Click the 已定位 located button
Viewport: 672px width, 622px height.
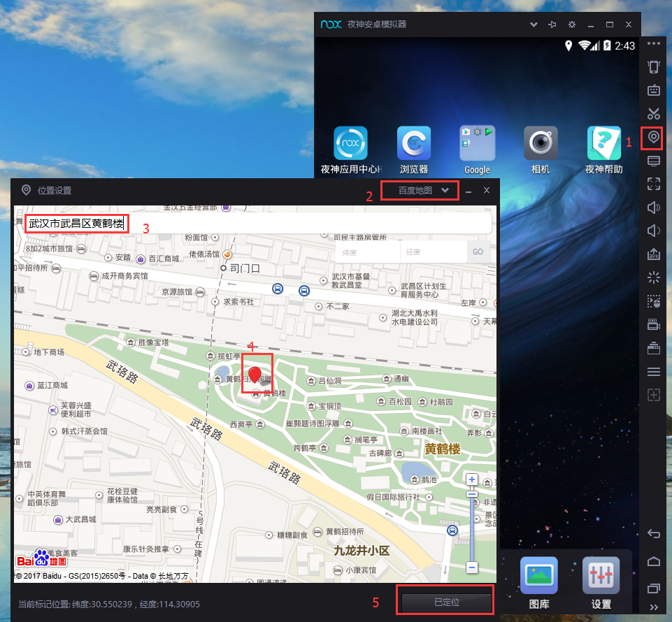point(446,602)
